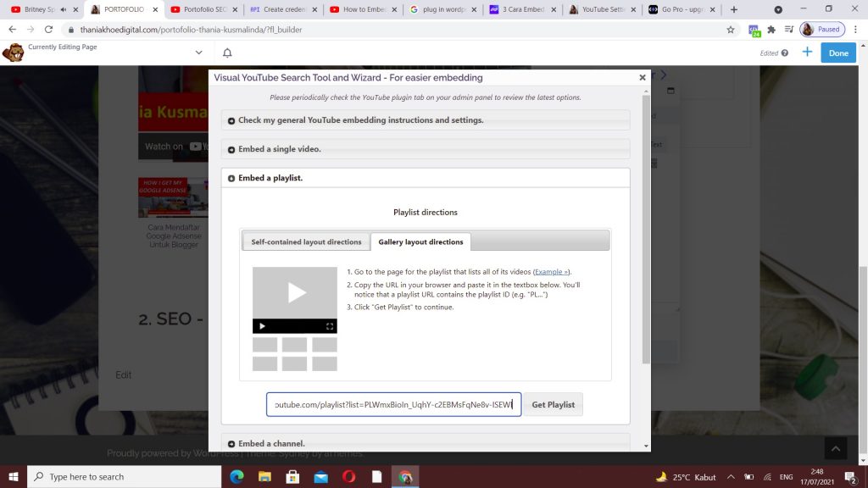Switch to the Self-contained layout directions tab
Screen dimensions: 868x488
pyautogui.click(x=305, y=241)
